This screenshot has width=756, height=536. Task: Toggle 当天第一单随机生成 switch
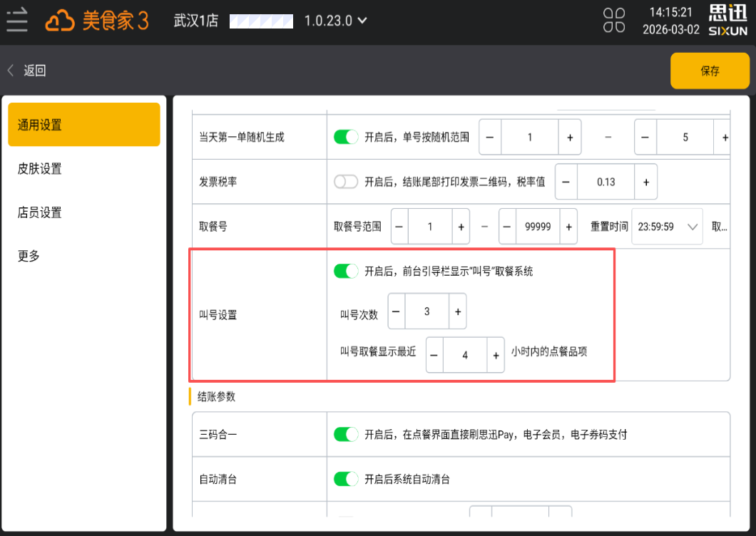[346, 137]
